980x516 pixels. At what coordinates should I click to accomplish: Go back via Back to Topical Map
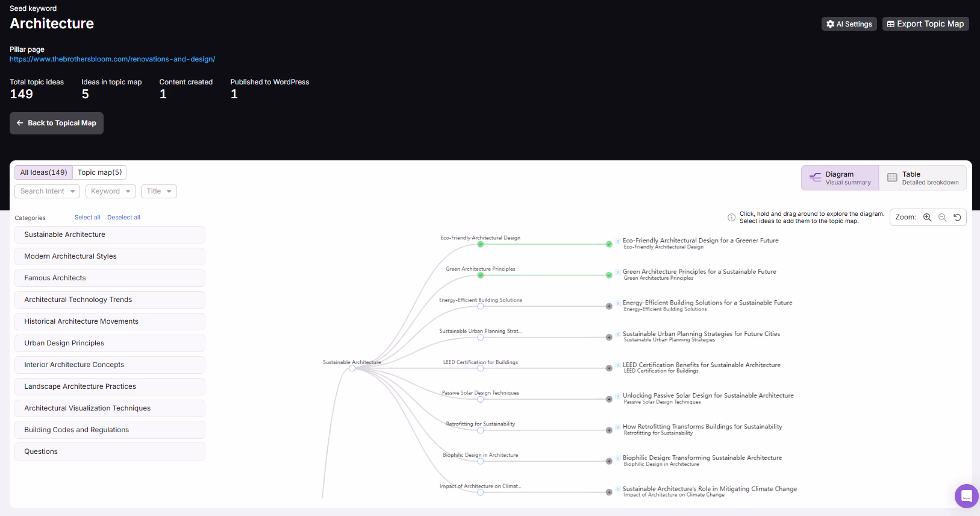coord(57,123)
